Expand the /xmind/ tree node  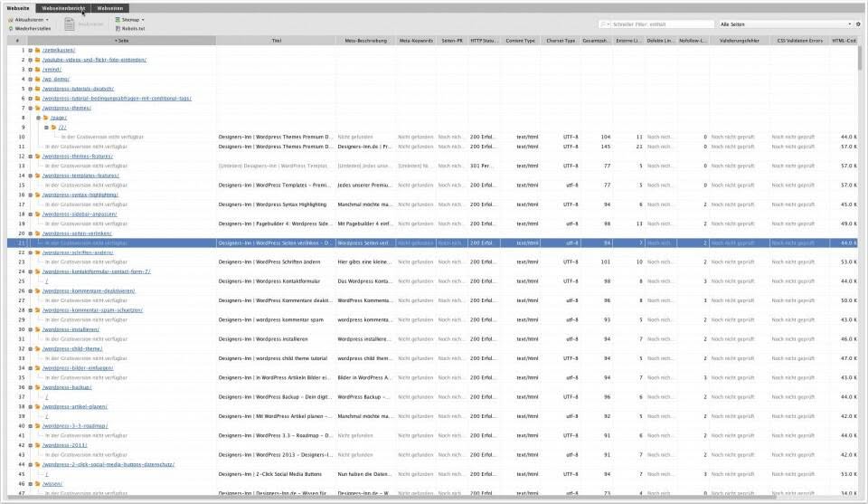coord(31,70)
